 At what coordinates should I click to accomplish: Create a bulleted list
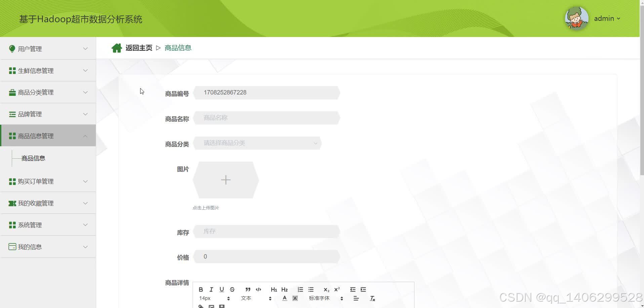[311, 290]
